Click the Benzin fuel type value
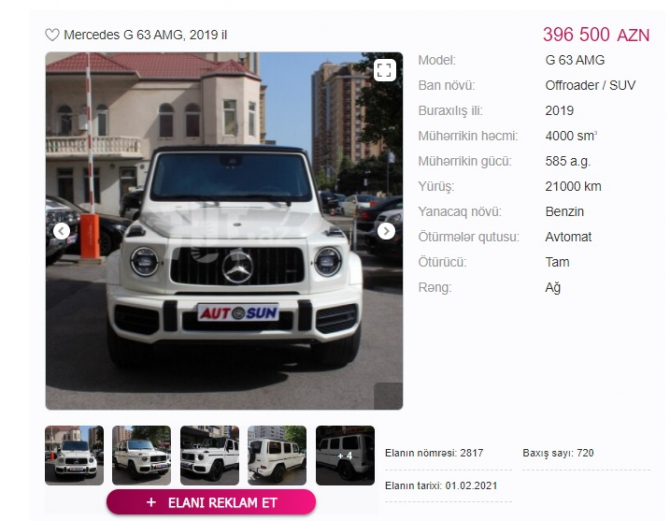Viewport: 670px width, 521px height. 564,212
